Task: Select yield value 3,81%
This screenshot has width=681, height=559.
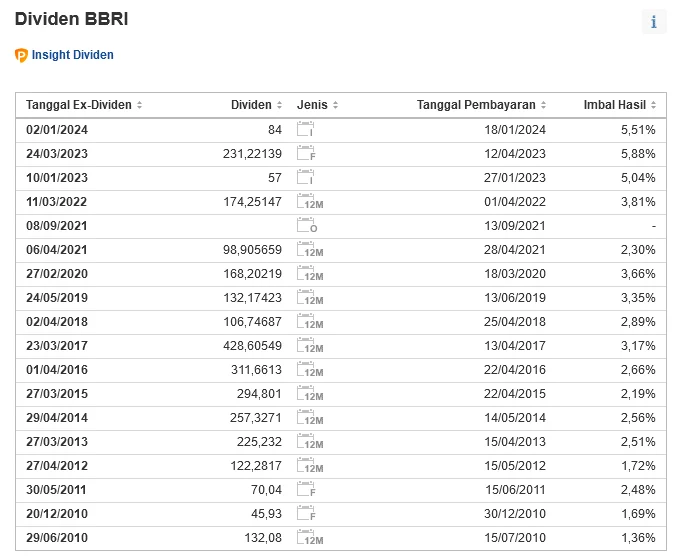Action: pyautogui.click(x=638, y=202)
